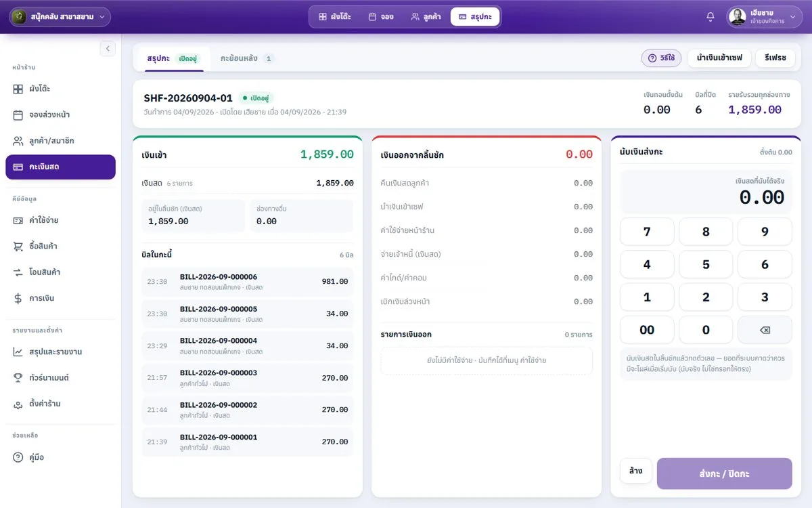Select กะเงินสด in the sidebar
The height and width of the screenshot is (508, 812).
[60, 167]
